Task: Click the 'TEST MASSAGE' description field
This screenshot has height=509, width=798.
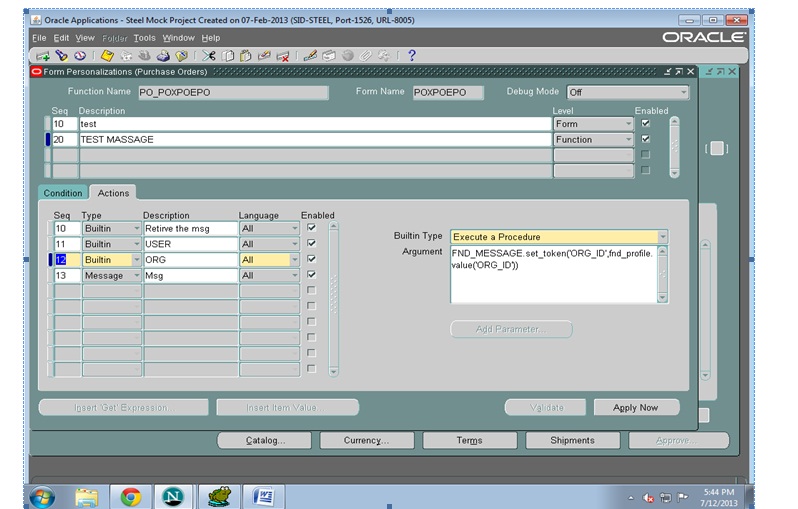Action: coord(315,139)
